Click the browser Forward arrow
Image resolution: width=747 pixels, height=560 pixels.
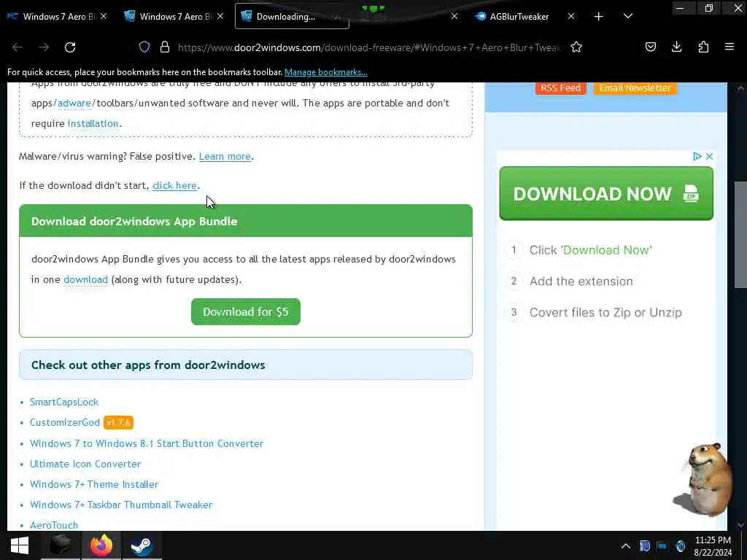[44, 47]
